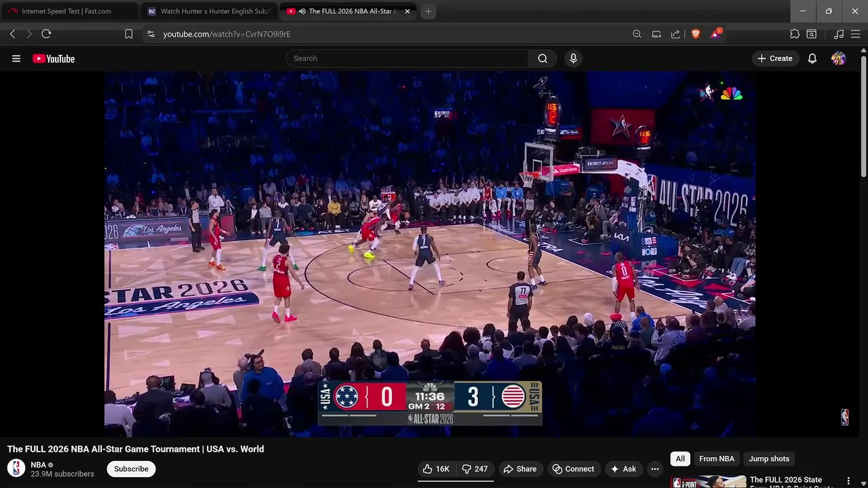The image size is (868, 488).
Task: Open the more actions ellipsis under video
Action: click(x=655, y=469)
